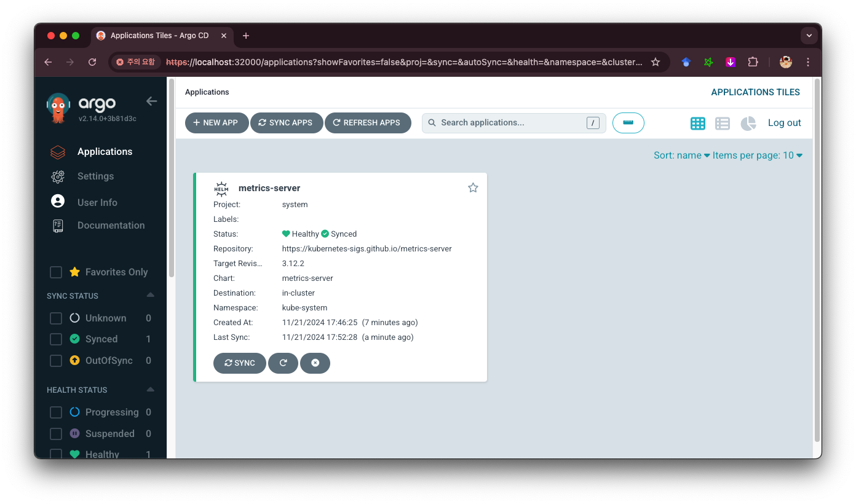Open a new browser tab
Image resolution: width=856 pixels, height=504 pixels.
click(x=246, y=36)
